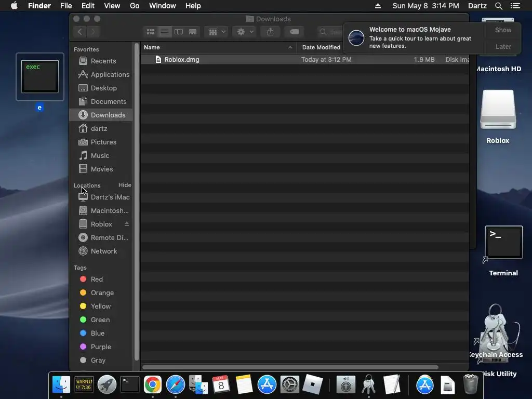Select Documents in the Finder sidebar
Image resolution: width=532 pixels, height=399 pixels.
pos(101,101)
